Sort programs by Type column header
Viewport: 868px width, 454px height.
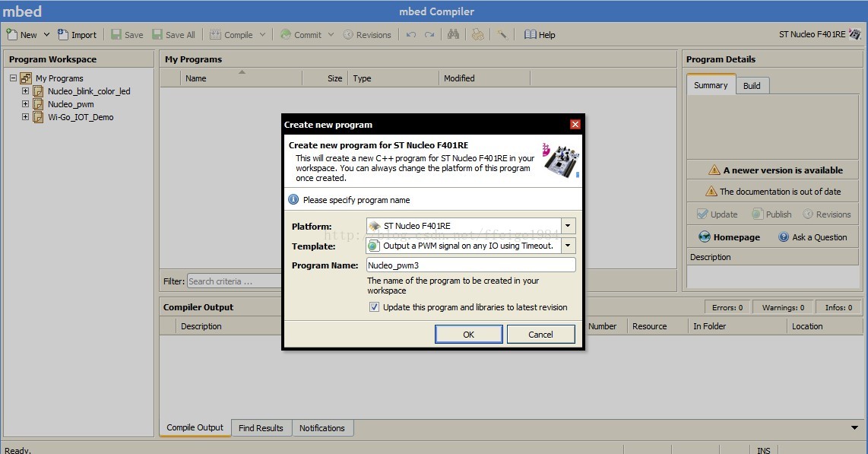click(x=393, y=78)
